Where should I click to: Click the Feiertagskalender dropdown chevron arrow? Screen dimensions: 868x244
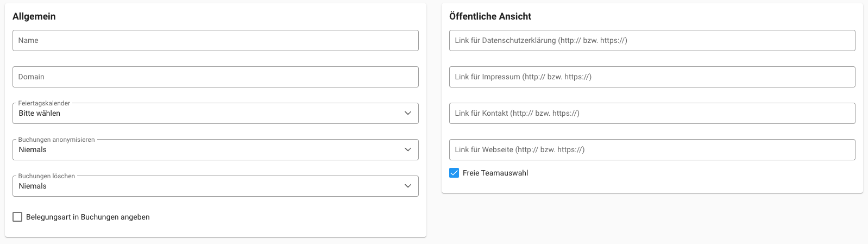click(407, 113)
